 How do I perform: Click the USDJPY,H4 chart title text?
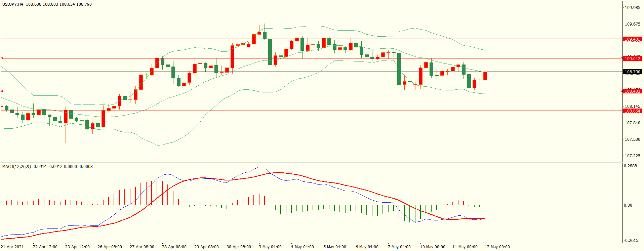pyautogui.click(x=13, y=4)
